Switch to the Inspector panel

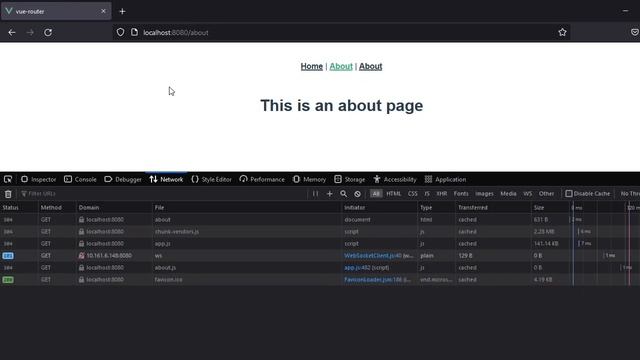tap(38, 180)
